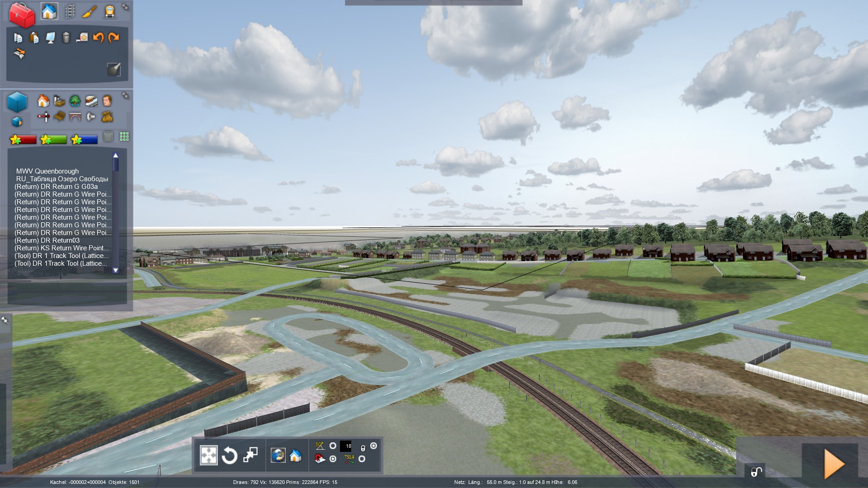Pick the Bridge arch category icon
This screenshot has height=488, width=868.
(x=75, y=117)
